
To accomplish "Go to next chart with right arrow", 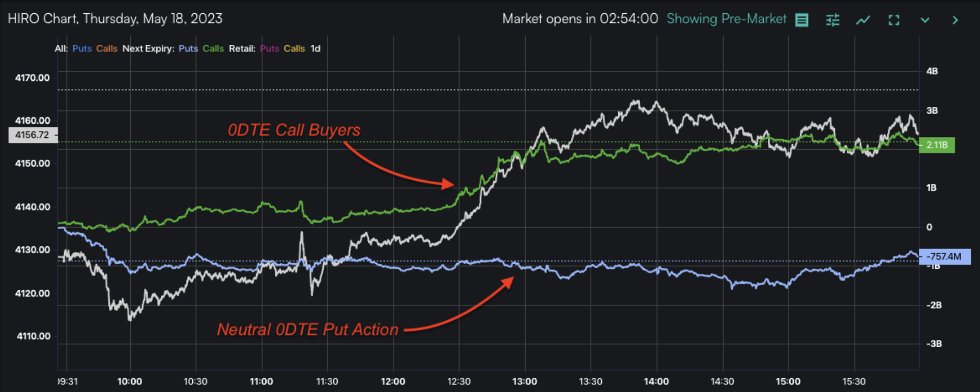I will pos(955,20).
